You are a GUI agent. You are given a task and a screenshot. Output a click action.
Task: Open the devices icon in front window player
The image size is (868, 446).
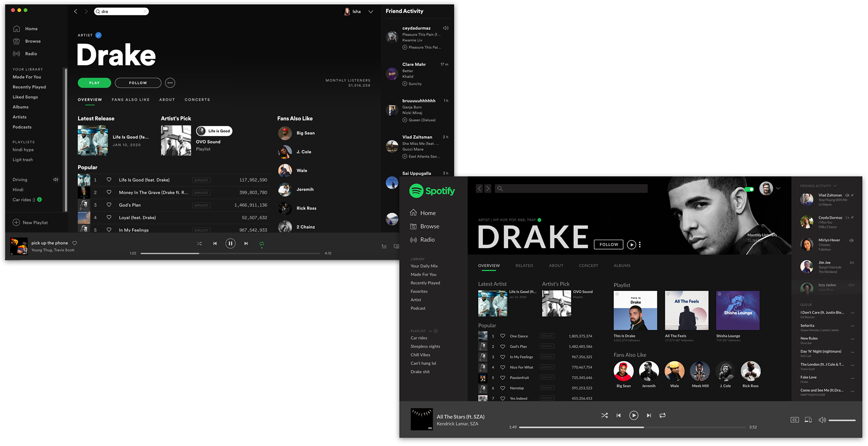point(808,420)
